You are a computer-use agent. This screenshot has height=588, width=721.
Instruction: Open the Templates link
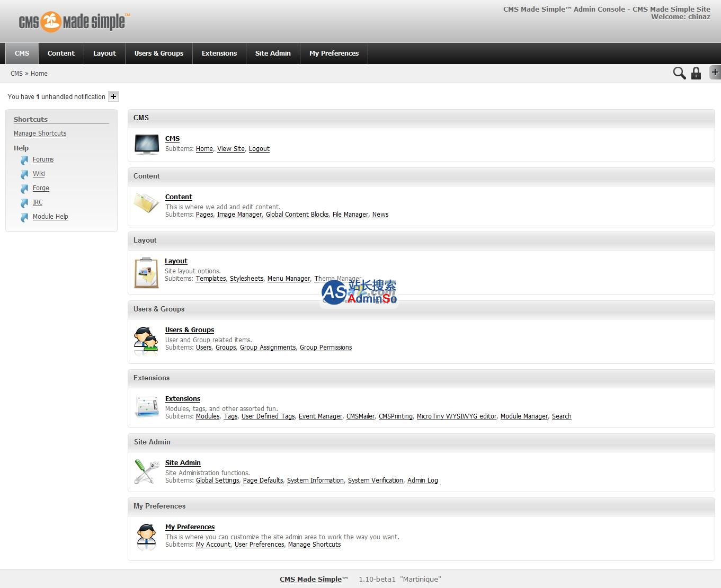pyautogui.click(x=211, y=279)
